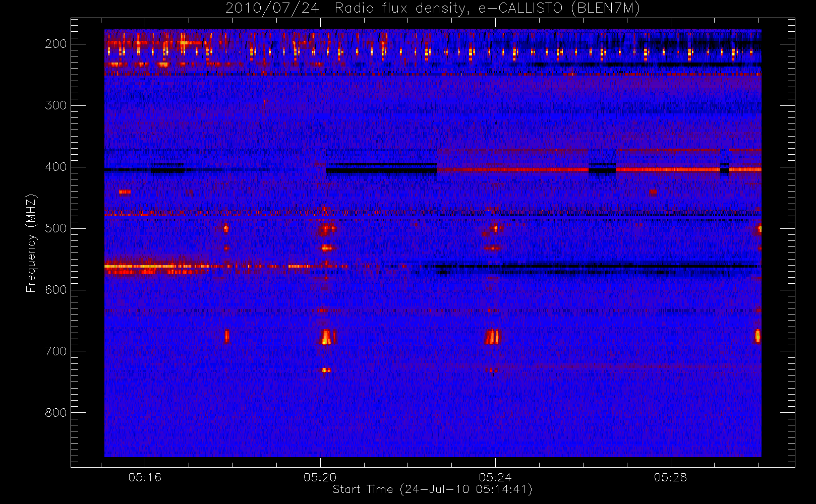Select the 600 frequency axis label
The width and height of the screenshot is (816, 504).
coord(56,290)
